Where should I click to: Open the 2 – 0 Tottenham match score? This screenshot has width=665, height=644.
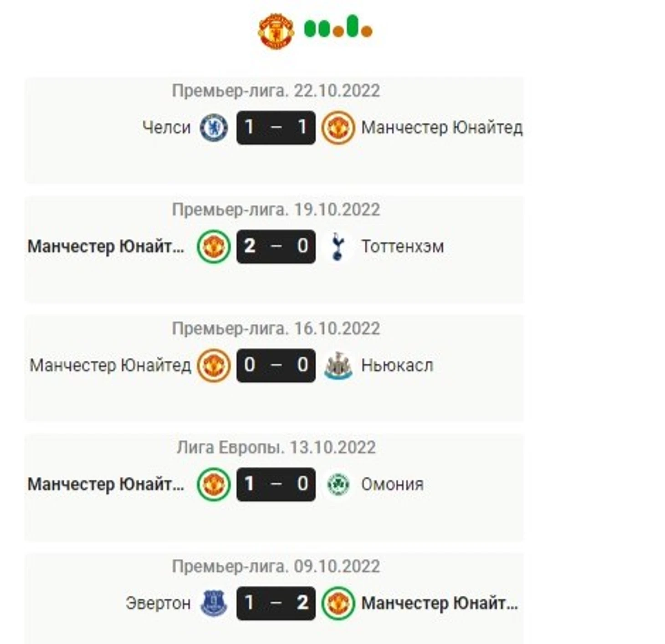coord(276,247)
